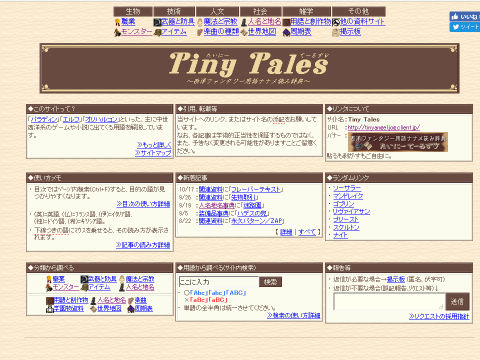
Task: Select the 社会 category header
Action: 260,12
